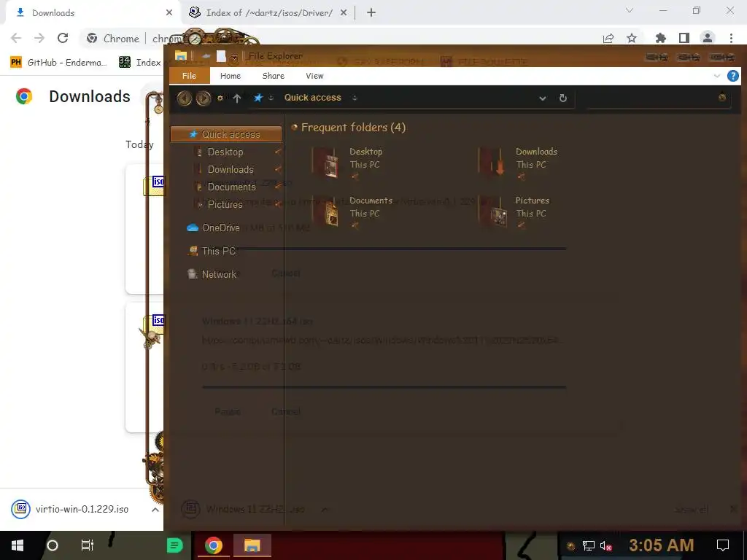Close the Downloads Chrome tab

click(169, 13)
